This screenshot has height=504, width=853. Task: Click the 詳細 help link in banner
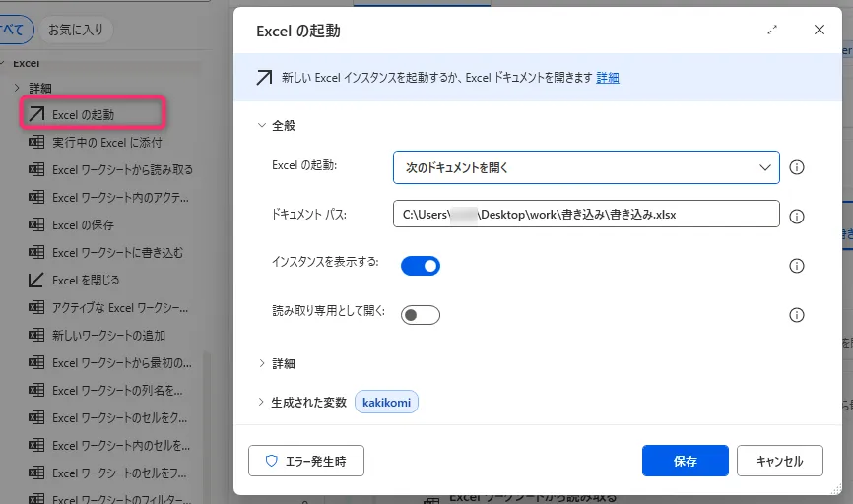pyautogui.click(x=608, y=78)
